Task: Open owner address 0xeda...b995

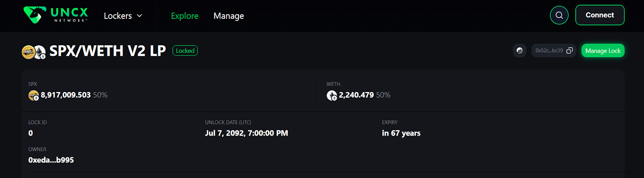Action: click(51, 160)
